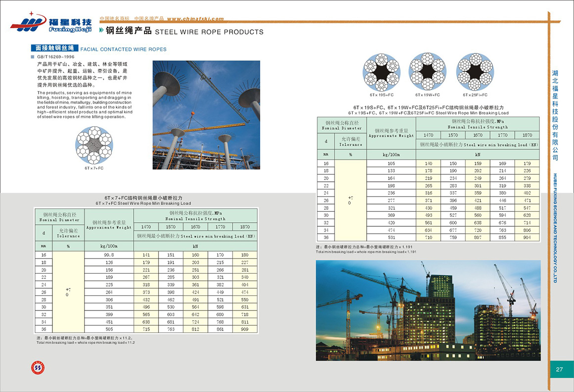Screen dimensions: 574x392
Task: Open the tower crane blue sky photo
Action: pos(206,115)
